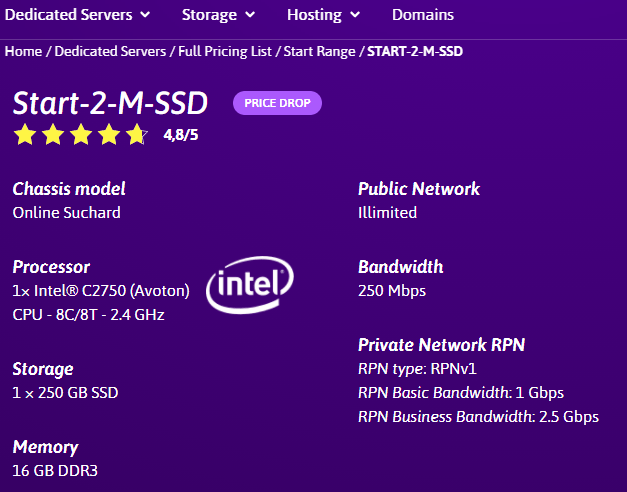Expand the Storage menu chevron
The width and height of the screenshot is (627, 492).
pyautogui.click(x=250, y=15)
